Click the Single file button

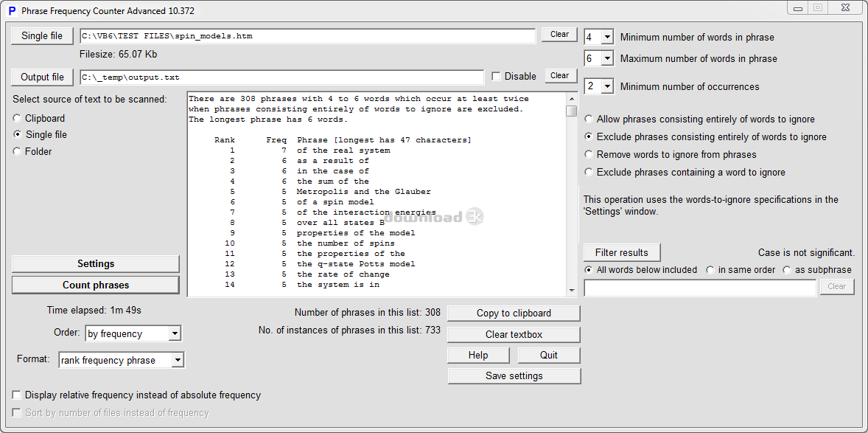pyautogui.click(x=42, y=36)
